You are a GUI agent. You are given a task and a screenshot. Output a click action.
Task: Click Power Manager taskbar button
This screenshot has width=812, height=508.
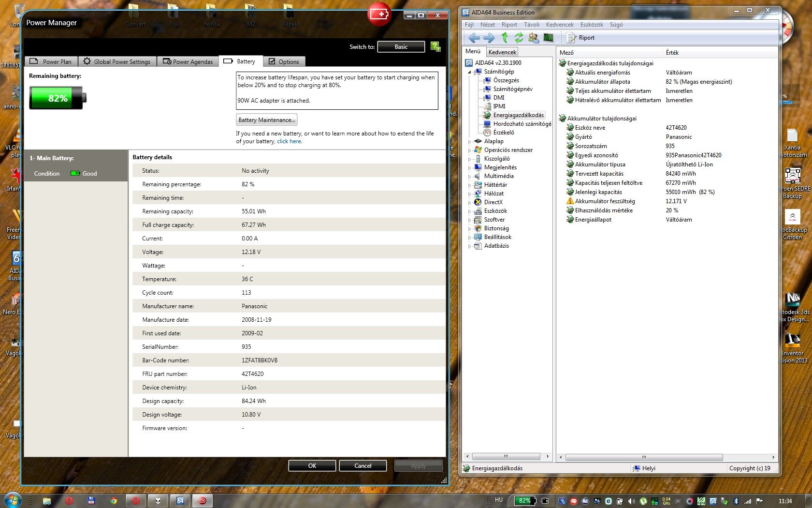pos(203,501)
